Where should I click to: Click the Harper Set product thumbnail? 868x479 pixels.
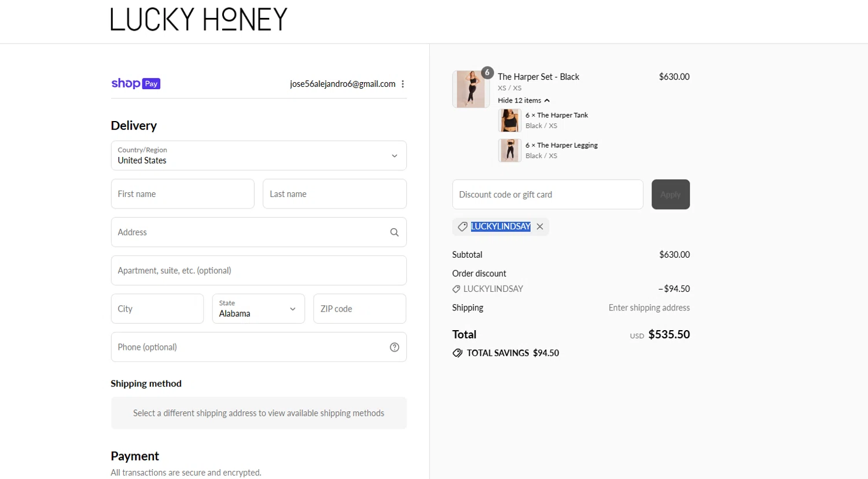471,89
